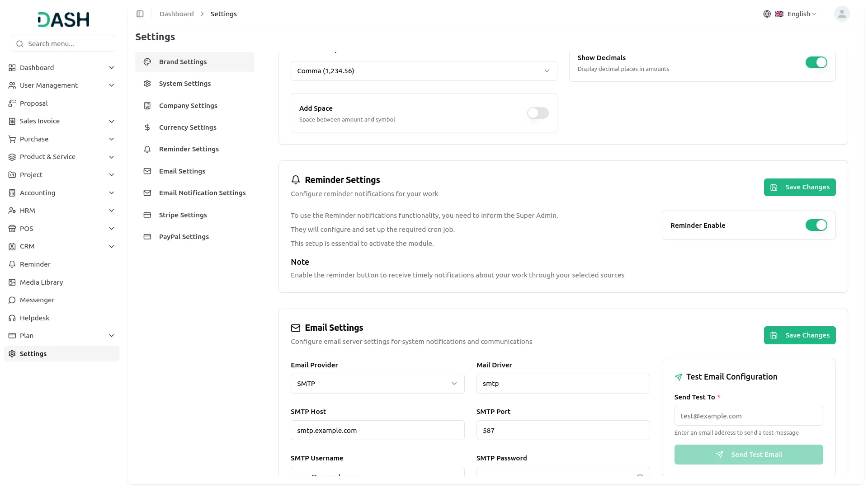Click the sidebar collapse panel icon

(140, 14)
